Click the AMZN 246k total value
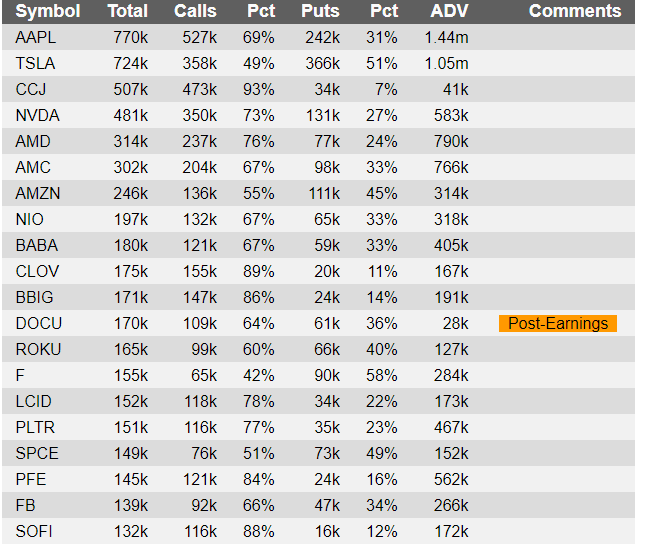 131,193
